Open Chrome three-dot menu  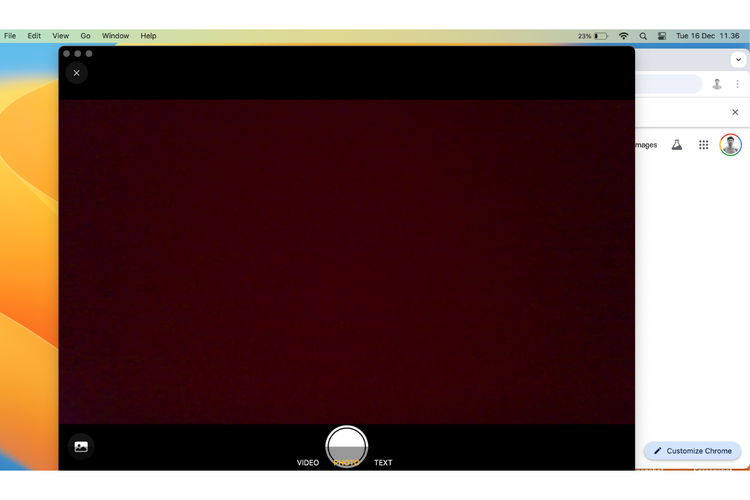[738, 84]
